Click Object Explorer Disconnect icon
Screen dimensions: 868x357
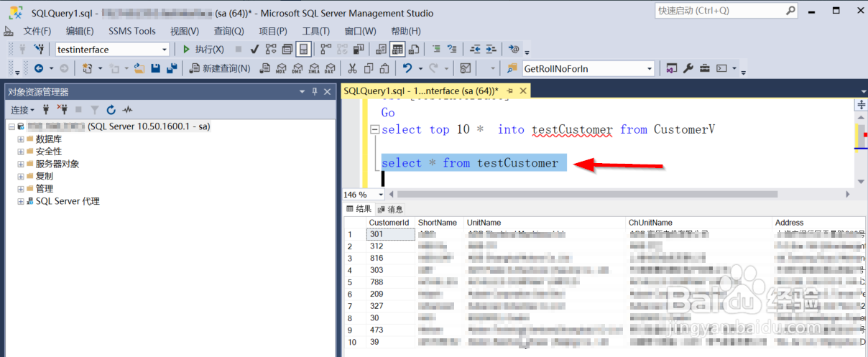point(62,110)
